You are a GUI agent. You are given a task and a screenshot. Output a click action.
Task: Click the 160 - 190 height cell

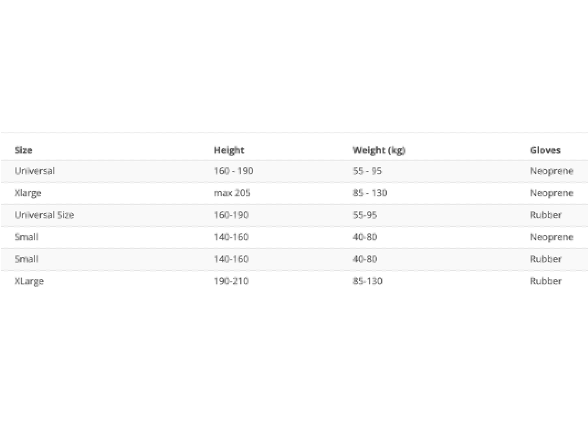click(233, 171)
